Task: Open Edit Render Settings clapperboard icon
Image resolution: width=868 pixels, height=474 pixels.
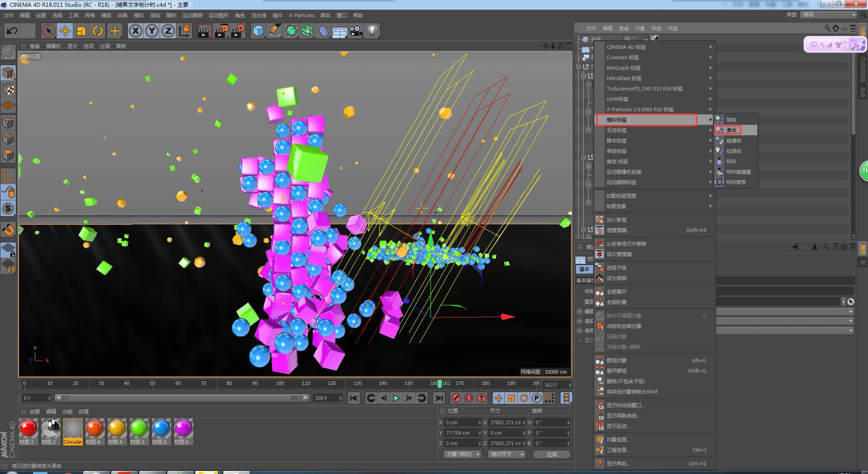Action: pos(237,31)
